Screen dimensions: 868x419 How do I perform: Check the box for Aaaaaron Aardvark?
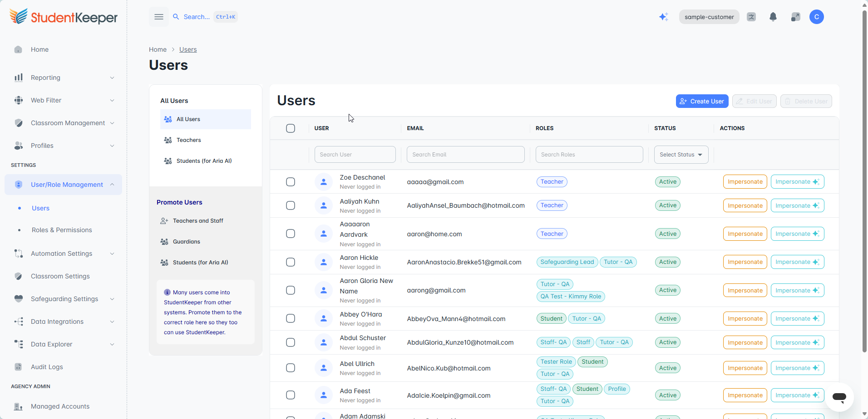[291, 234]
